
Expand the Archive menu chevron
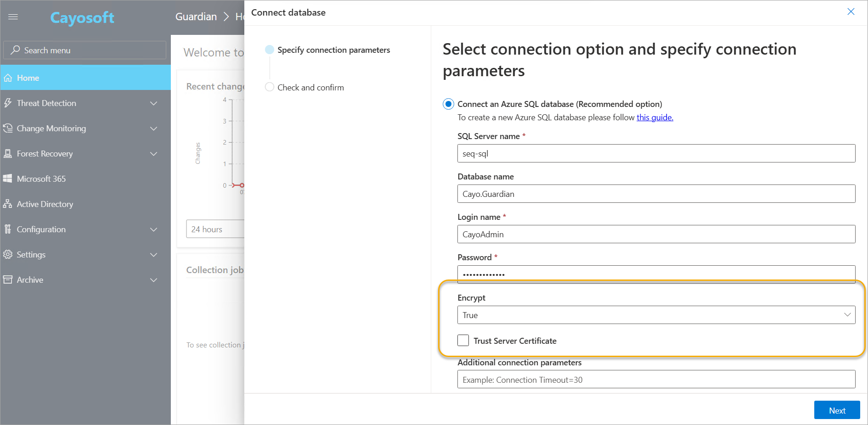point(154,280)
